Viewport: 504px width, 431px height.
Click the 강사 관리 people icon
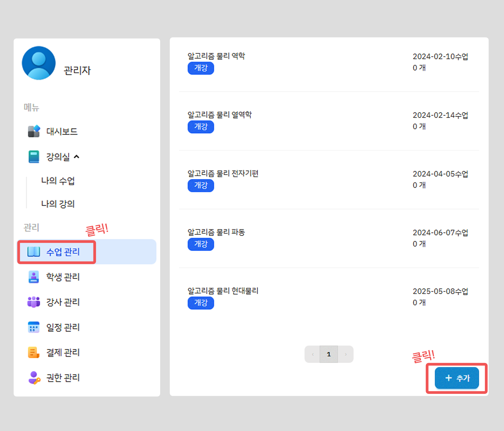[x=34, y=302]
